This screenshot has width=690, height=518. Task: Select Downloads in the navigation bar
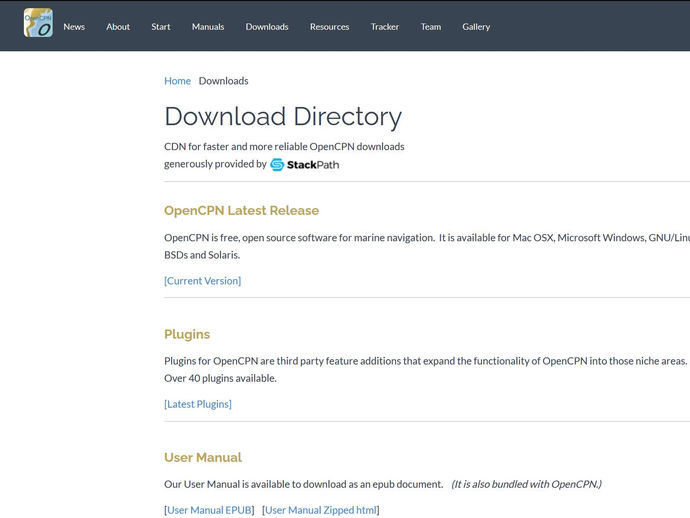[267, 27]
